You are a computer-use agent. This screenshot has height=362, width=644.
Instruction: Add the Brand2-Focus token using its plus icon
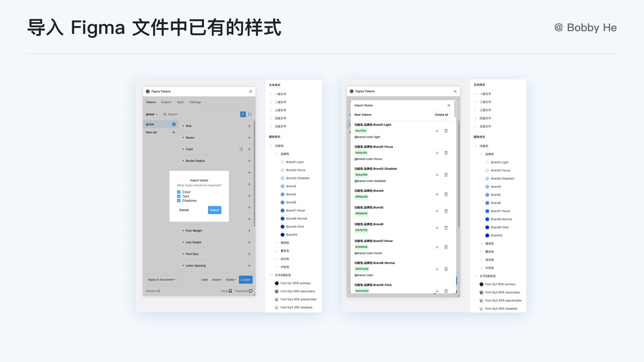[437, 153]
